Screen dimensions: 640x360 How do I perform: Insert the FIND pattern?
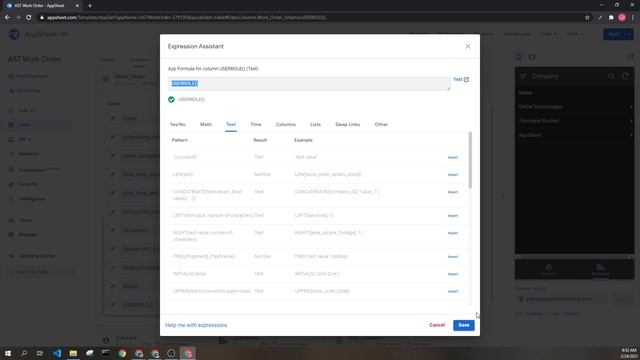(453, 257)
